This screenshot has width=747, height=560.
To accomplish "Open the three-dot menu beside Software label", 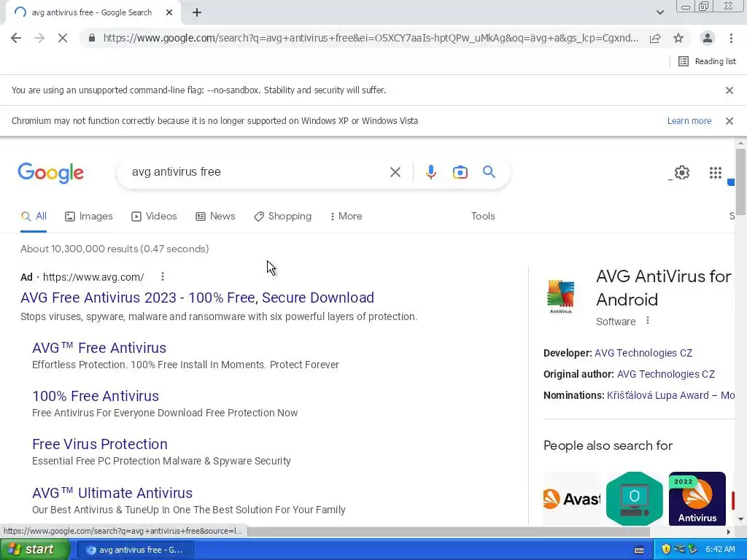I will tap(648, 321).
